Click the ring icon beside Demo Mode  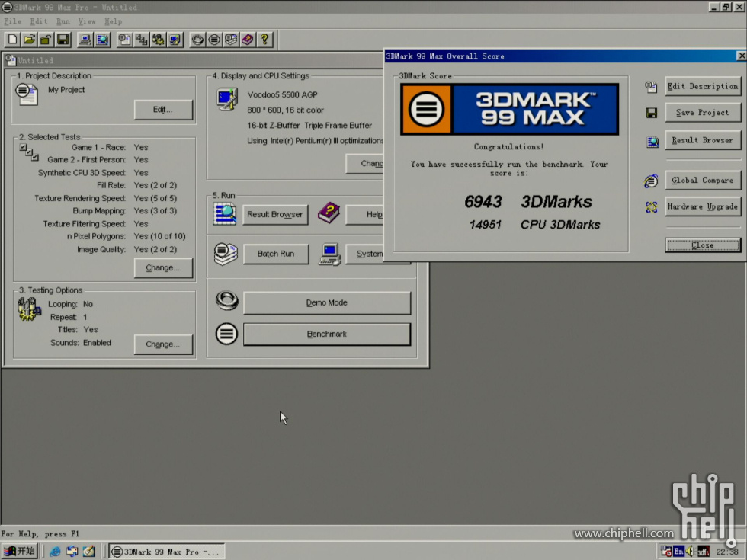coord(227,301)
